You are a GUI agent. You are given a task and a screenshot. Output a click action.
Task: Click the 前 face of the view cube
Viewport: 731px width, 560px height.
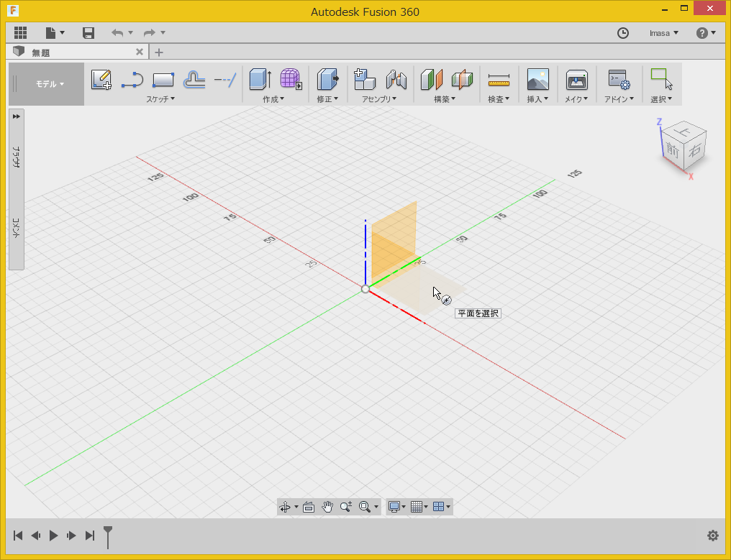[673, 150]
